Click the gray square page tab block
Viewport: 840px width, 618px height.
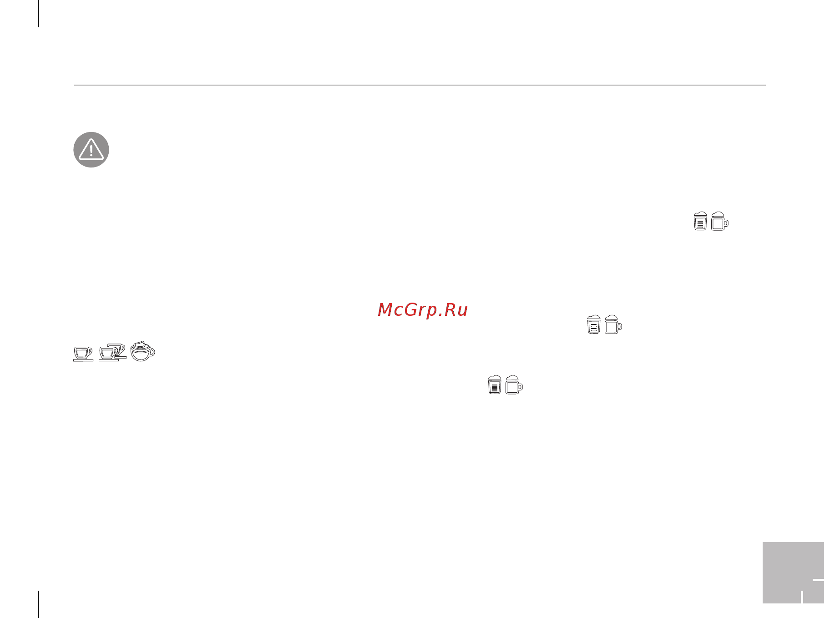click(793, 572)
